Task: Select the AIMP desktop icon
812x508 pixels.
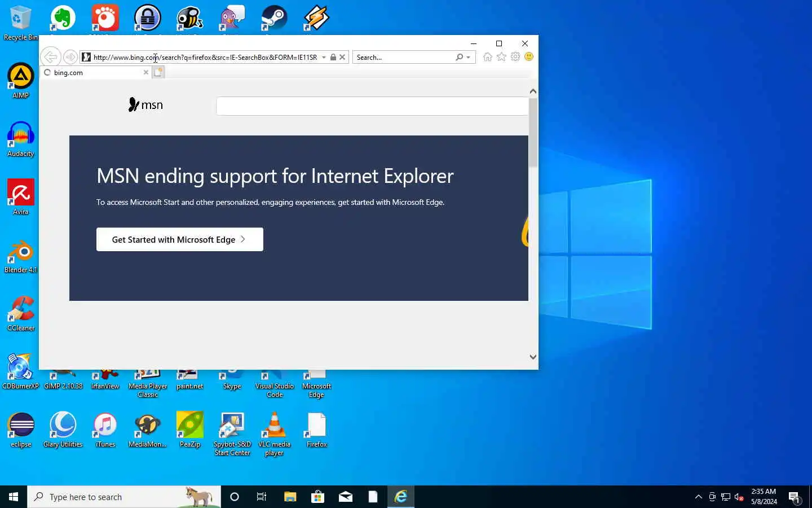Action: pos(21,81)
